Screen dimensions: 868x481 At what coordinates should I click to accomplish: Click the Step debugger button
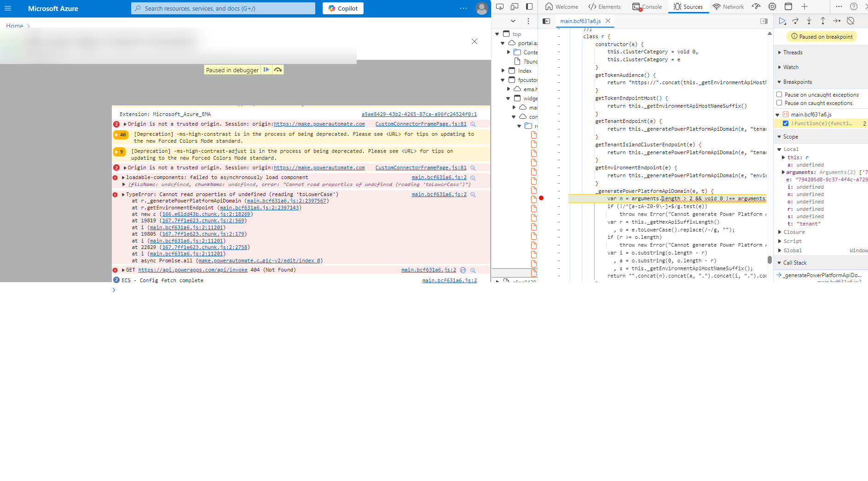tap(837, 21)
